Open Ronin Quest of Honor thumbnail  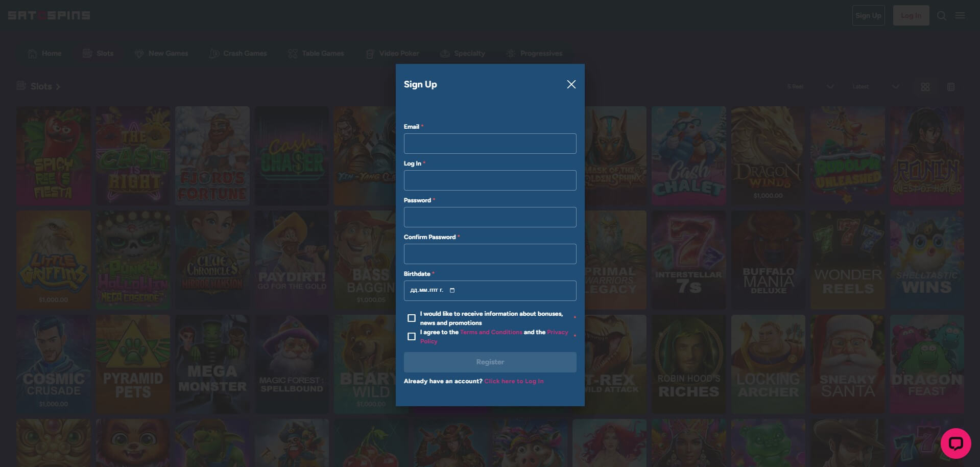tap(927, 156)
